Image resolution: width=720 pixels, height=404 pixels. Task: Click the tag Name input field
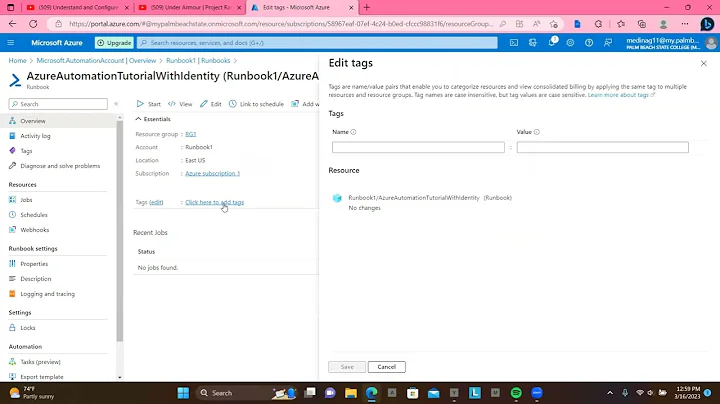[418, 147]
